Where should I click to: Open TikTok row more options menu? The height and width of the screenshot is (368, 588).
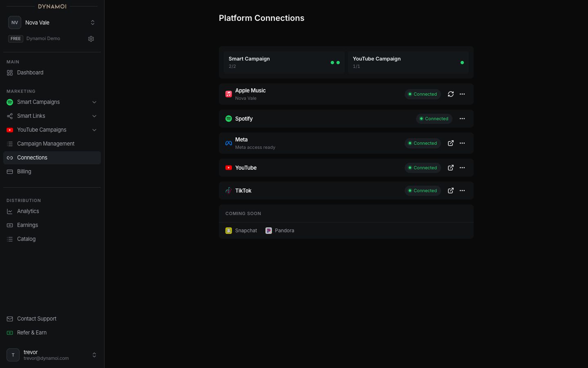coord(462,191)
